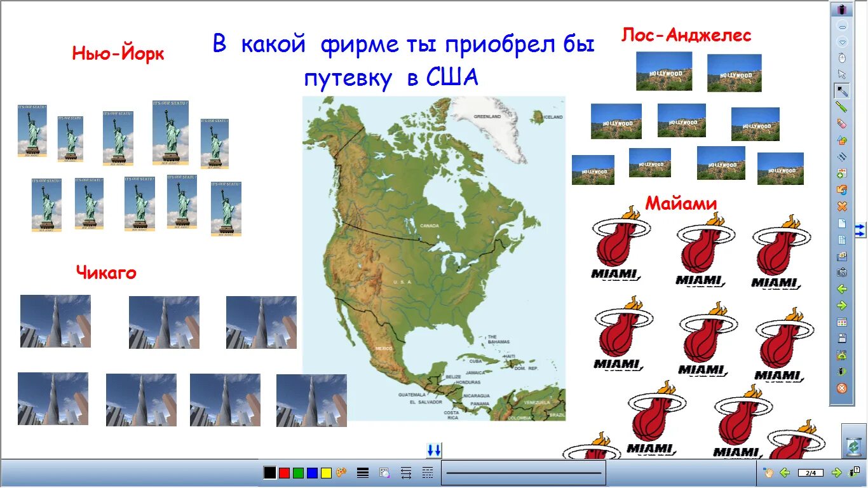Image resolution: width=868 pixels, height=488 pixels.
Task: Click the VENEZUELA label on the map
Action: point(536,403)
